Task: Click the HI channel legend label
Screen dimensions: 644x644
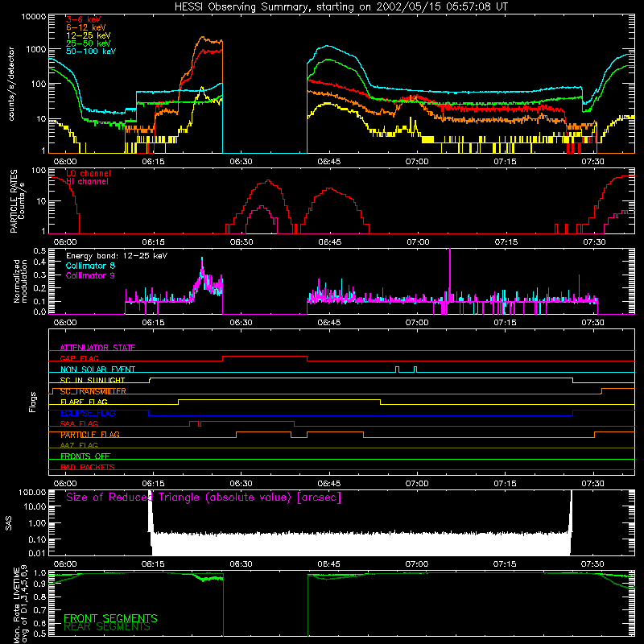Action: tap(87, 182)
